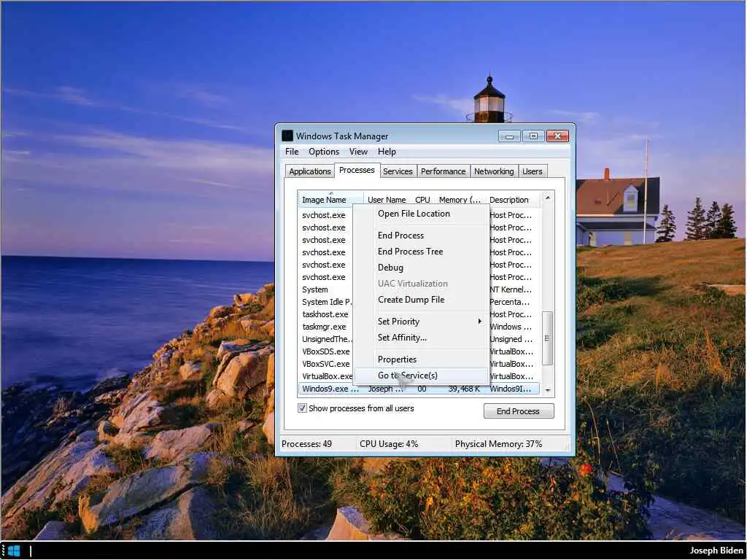This screenshot has width=747, height=560.
Task: Select the VBoxSVC.exe process
Action: (x=326, y=364)
